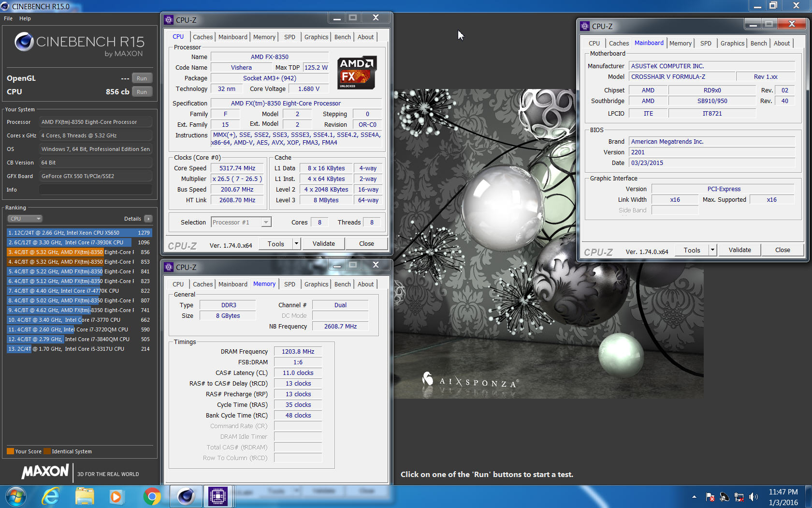Image resolution: width=812 pixels, height=508 pixels.
Task: Open Tools dropdown arrow in Mainboard window
Action: [x=712, y=250]
